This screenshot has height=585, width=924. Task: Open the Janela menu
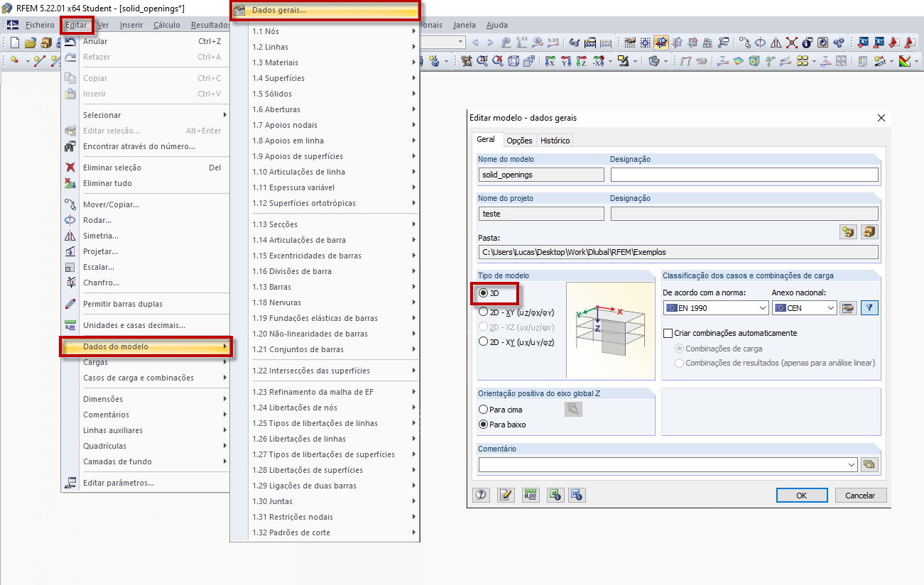tap(464, 25)
